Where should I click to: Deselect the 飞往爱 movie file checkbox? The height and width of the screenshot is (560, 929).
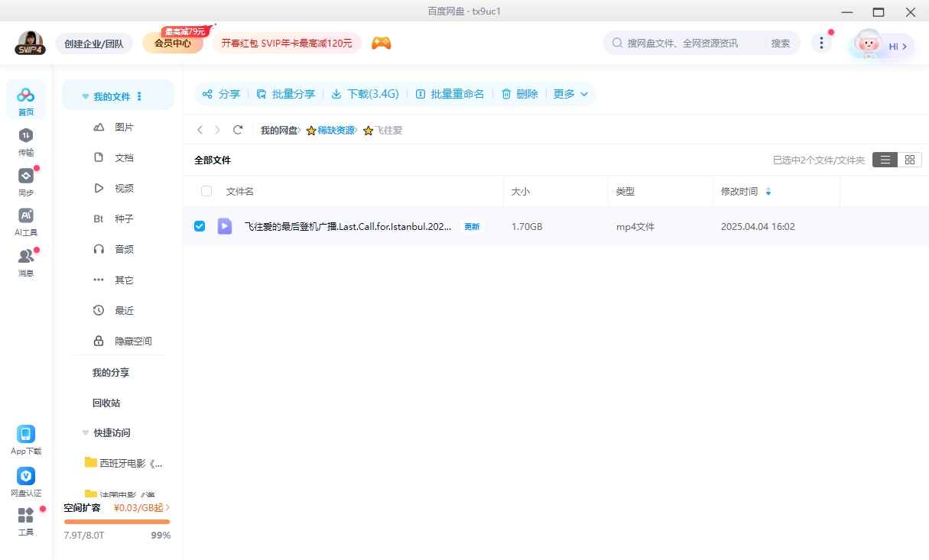(x=200, y=226)
